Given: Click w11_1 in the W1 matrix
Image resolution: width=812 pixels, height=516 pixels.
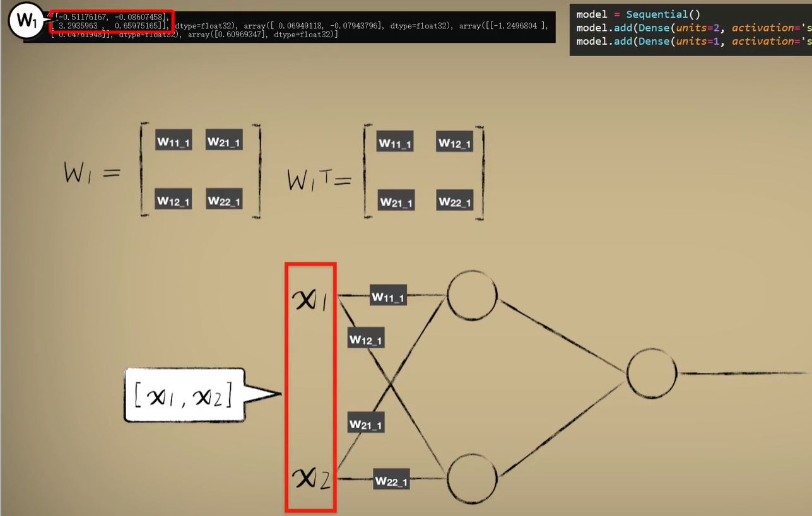Looking at the screenshot, I should (174, 141).
